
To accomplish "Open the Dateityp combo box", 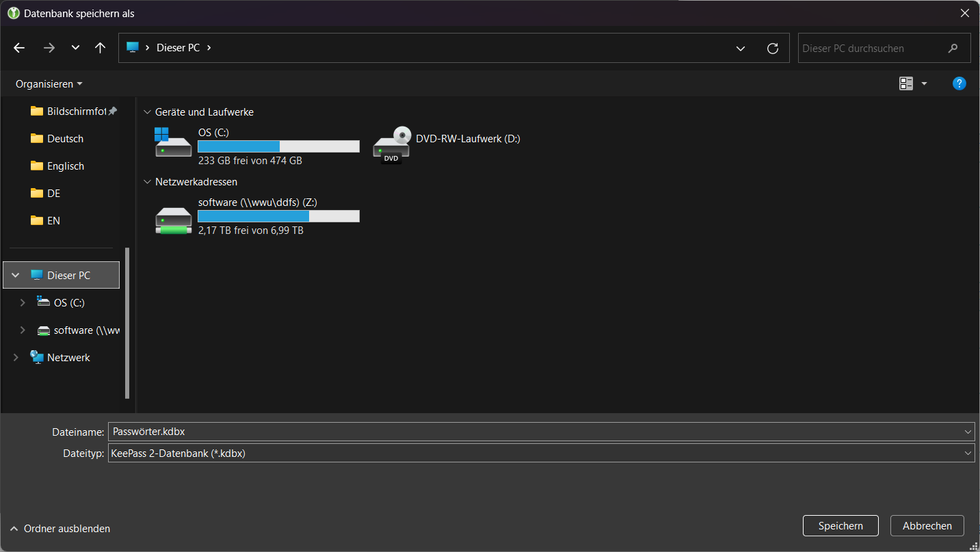I will [540, 453].
